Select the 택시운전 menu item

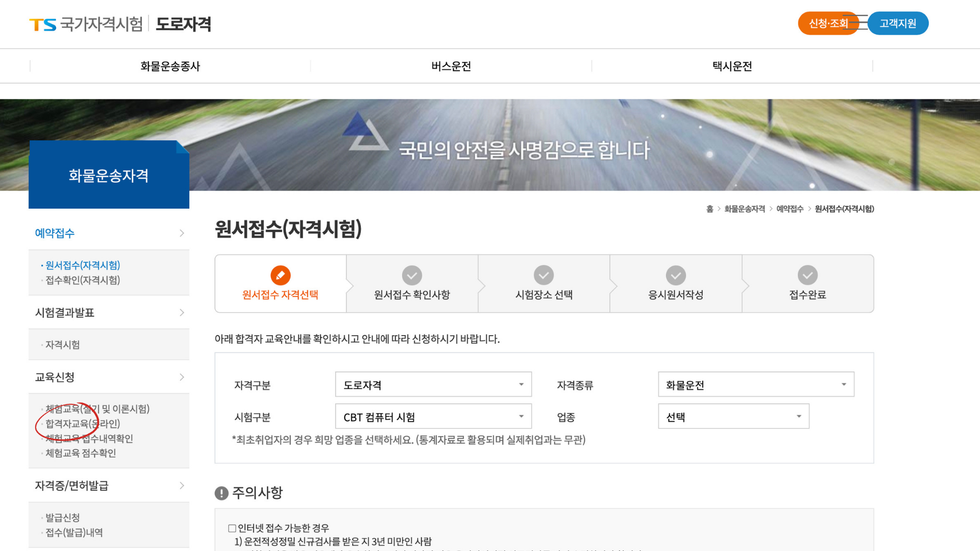coord(732,66)
